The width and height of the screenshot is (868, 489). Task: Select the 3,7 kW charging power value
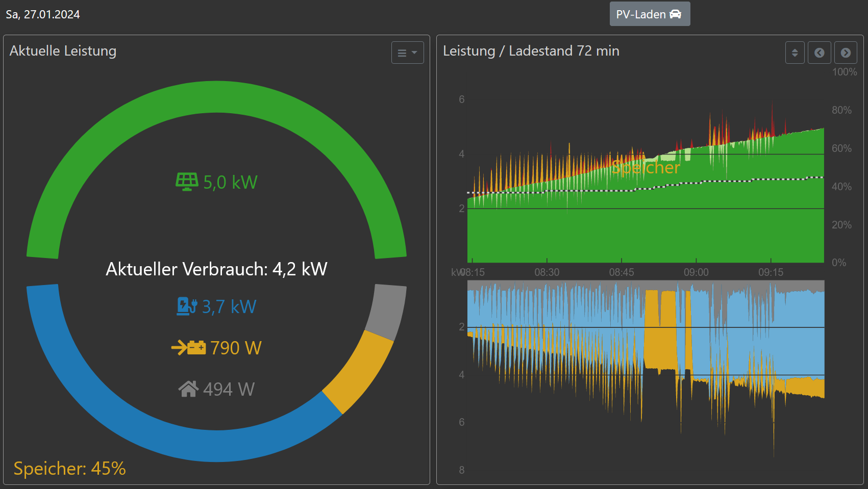point(229,306)
